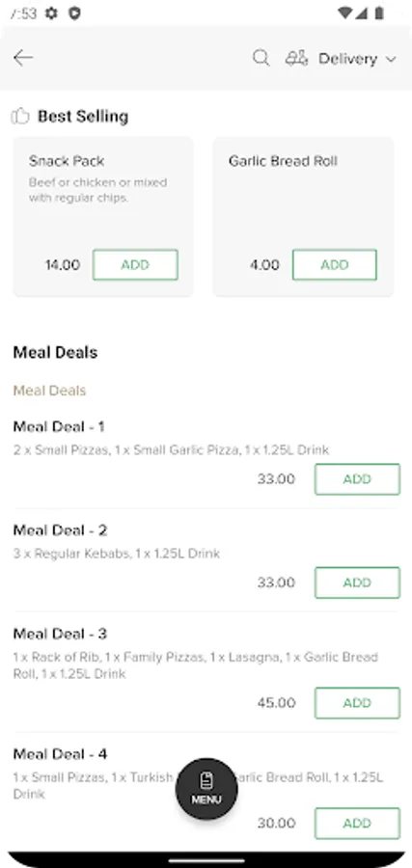
Task: Expand the Delivery dropdown
Action: (357, 59)
